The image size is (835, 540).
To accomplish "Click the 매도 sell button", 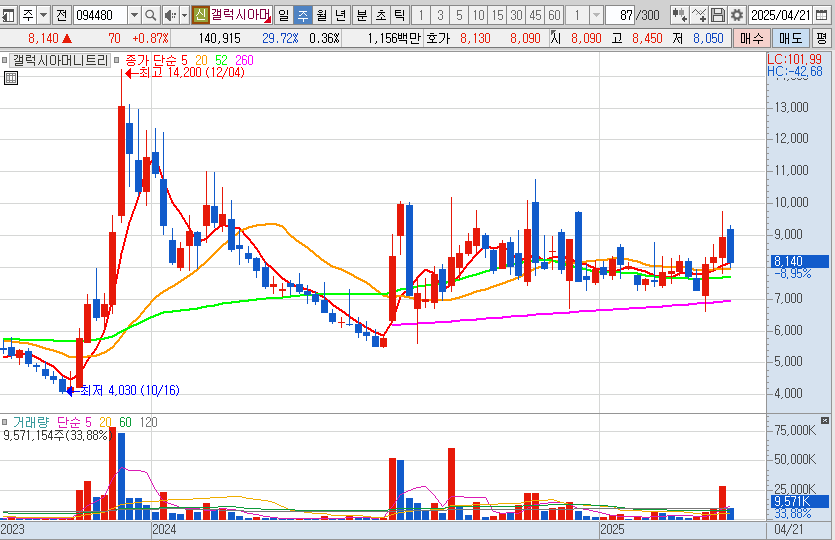I will pos(790,38).
